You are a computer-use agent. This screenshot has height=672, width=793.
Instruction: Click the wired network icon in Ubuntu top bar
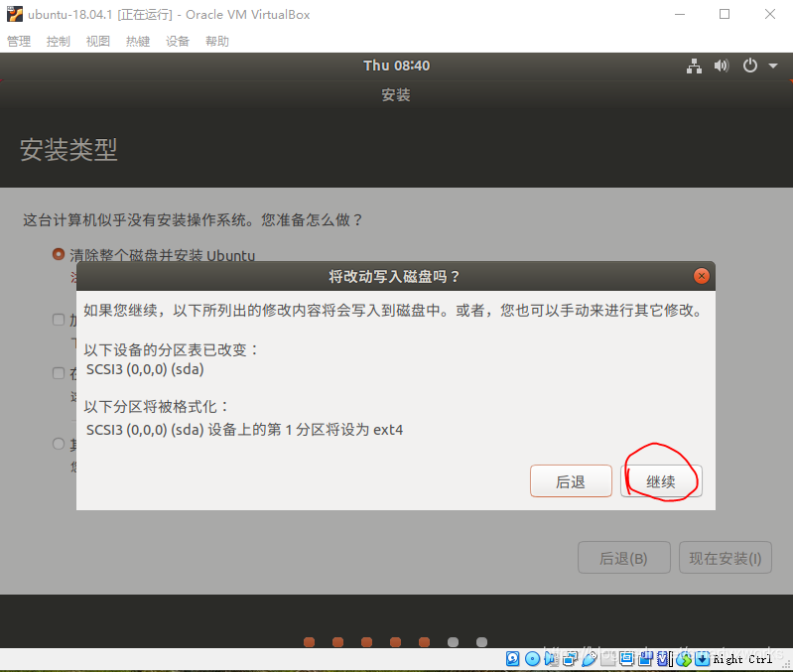(x=694, y=66)
